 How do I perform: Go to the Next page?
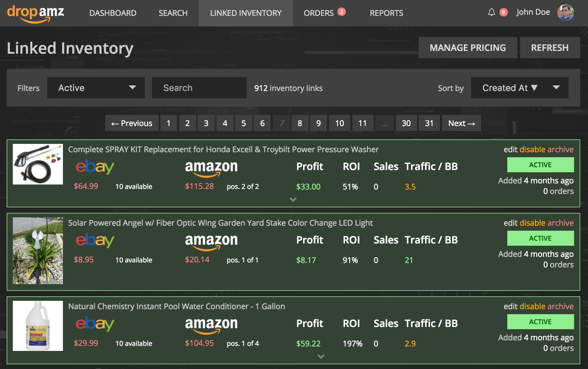click(462, 123)
